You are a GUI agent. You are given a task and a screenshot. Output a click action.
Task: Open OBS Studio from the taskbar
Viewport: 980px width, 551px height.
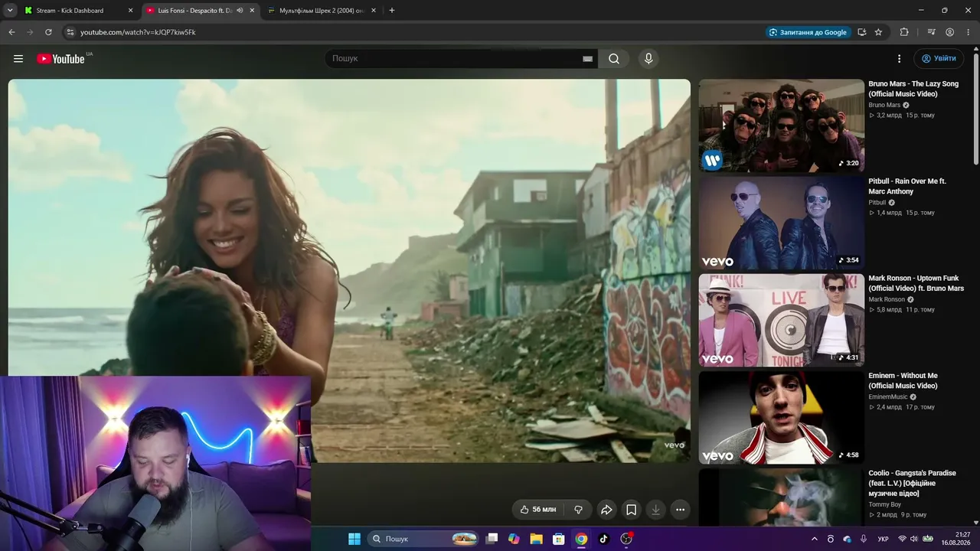[626, 539]
